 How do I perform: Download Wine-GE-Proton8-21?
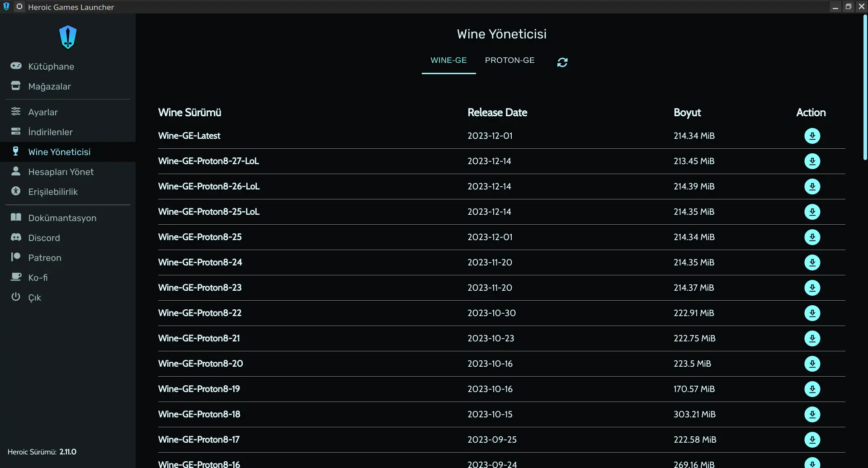(x=812, y=338)
